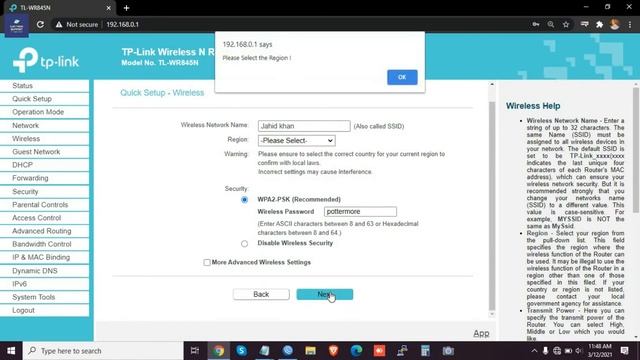This screenshot has height=360, width=640.
Task: Open Microsoft Edge from the taskbar
Action: click(x=356, y=351)
